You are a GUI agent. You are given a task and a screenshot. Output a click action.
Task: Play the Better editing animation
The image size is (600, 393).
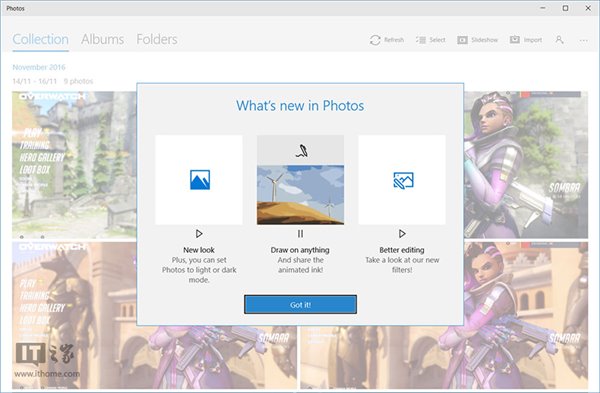click(x=402, y=233)
